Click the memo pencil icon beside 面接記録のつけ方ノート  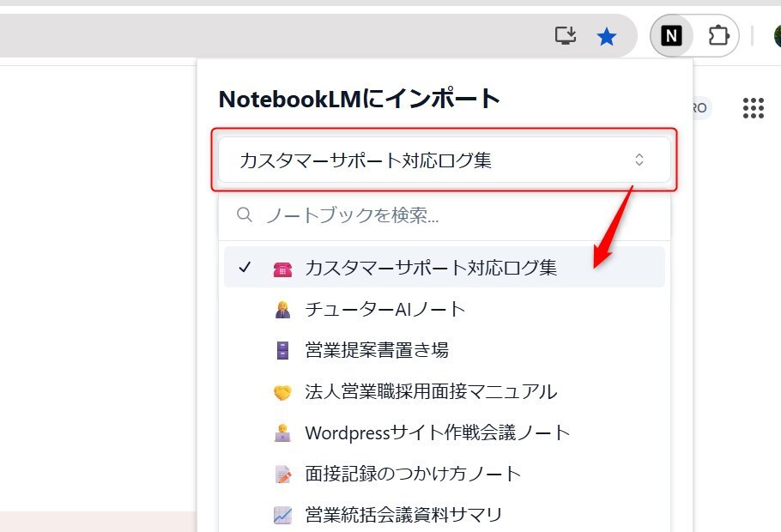point(282,475)
